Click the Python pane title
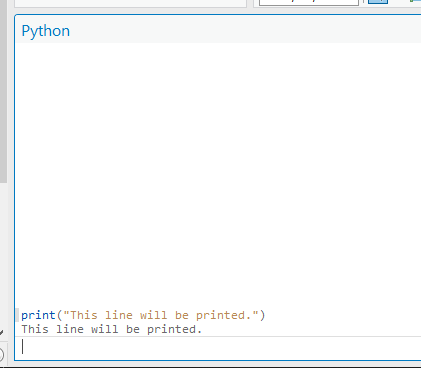The width and height of the screenshot is (421, 368). coord(46,31)
